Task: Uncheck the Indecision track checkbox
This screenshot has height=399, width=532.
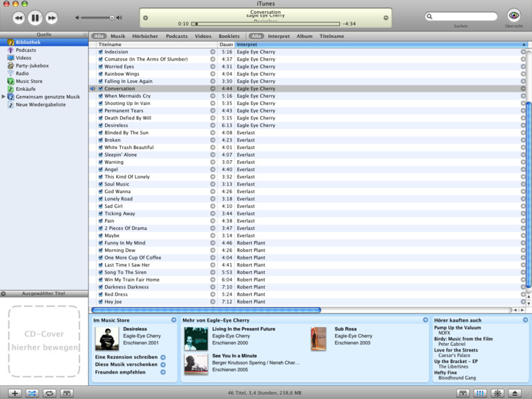Action: [x=100, y=52]
